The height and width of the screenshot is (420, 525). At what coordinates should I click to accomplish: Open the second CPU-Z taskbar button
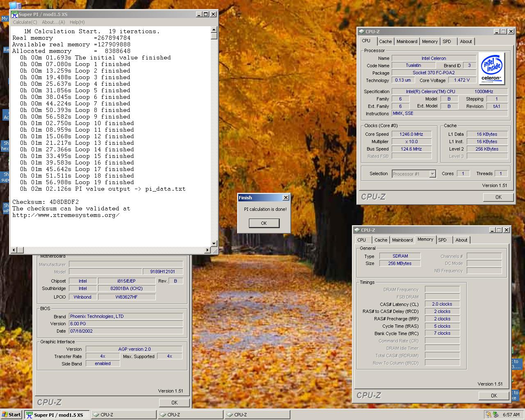[x=190, y=415]
